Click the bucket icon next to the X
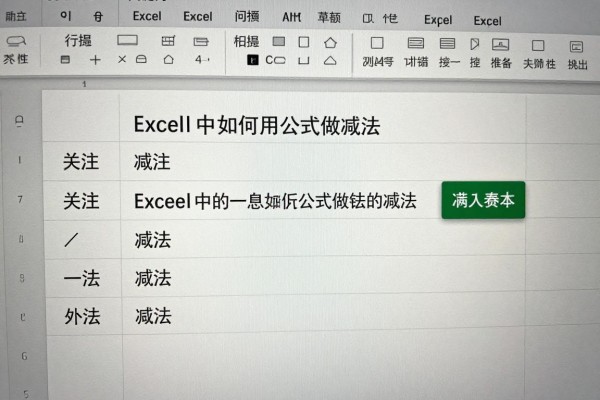The height and width of the screenshot is (400, 600). pos(141,59)
